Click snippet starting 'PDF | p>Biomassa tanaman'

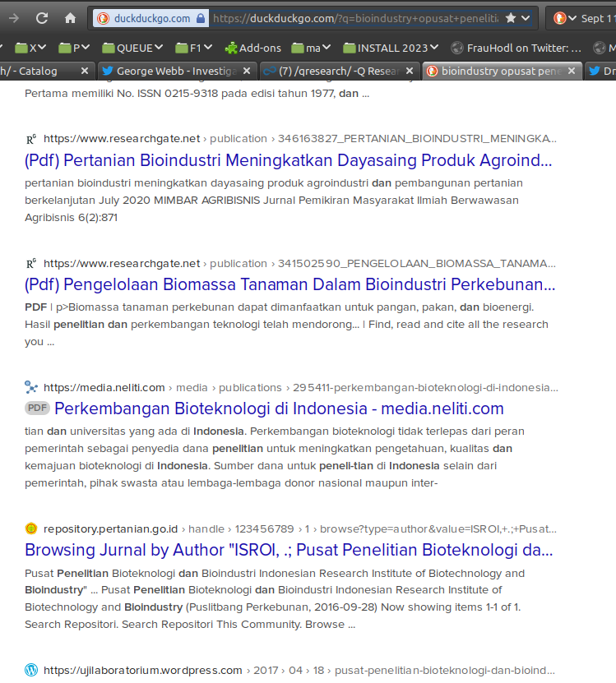(286, 324)
